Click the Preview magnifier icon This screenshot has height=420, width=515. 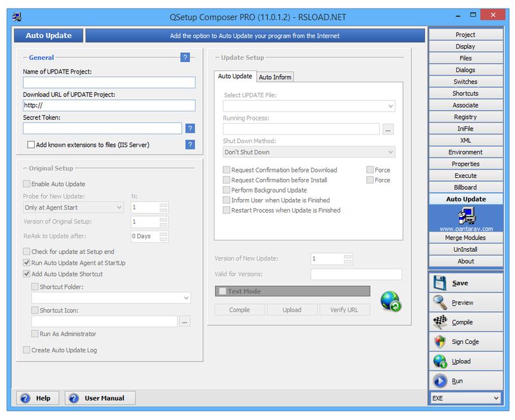point(440,302)
